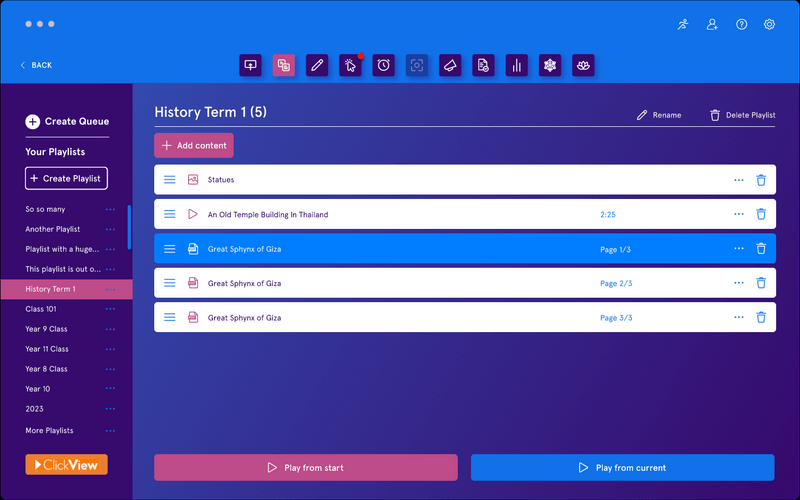Open the cursor click tool with red badge
Viewport: 800px width, 500px height.
point(351,65)
